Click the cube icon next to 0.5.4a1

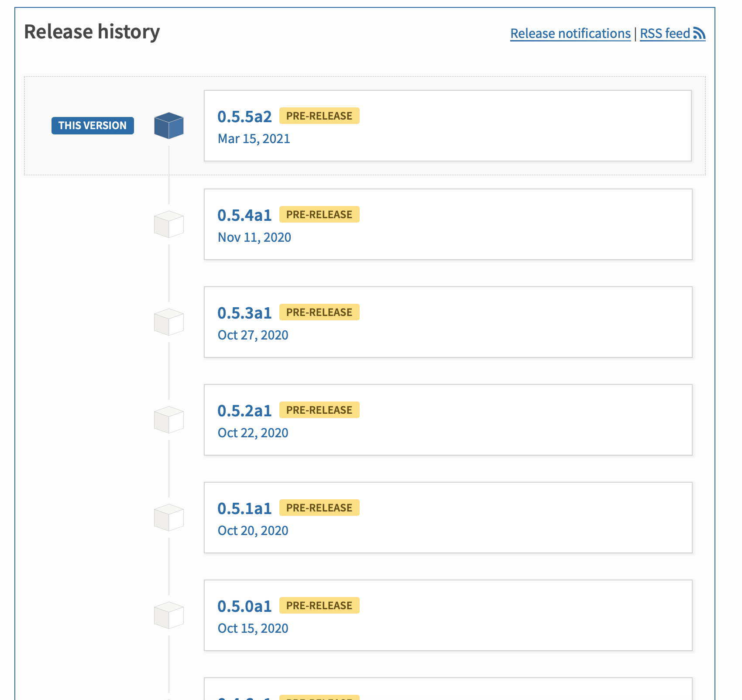[169, 224]
